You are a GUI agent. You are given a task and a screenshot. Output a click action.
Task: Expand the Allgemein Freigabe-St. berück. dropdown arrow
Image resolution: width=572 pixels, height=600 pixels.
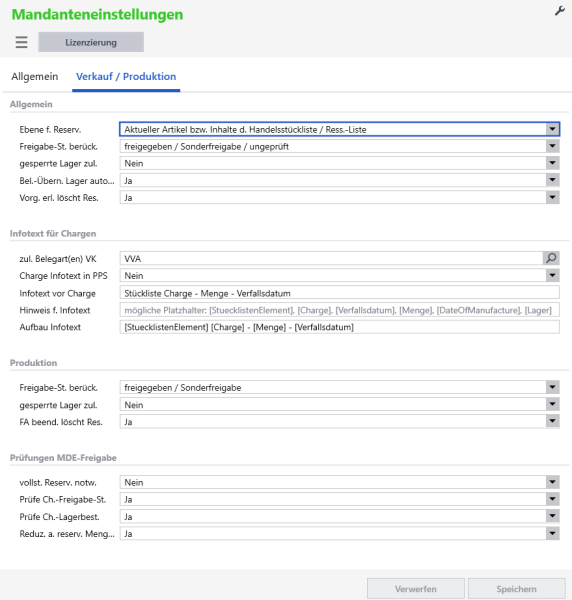point(552,146)
